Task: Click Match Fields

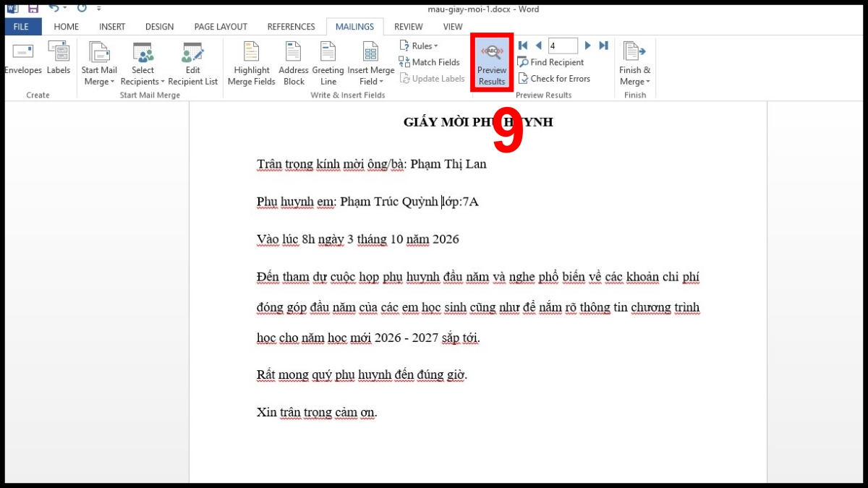Action: click(x=430, y=62)
